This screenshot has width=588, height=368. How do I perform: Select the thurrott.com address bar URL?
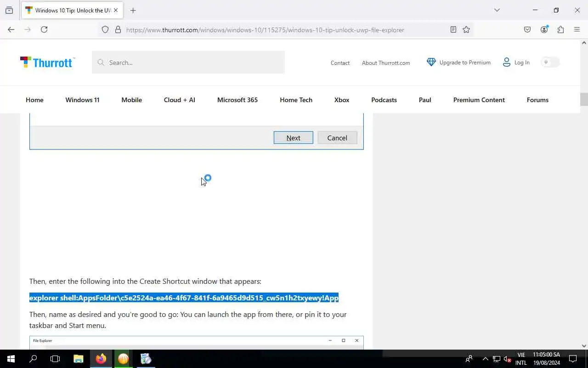pos(265,30)
